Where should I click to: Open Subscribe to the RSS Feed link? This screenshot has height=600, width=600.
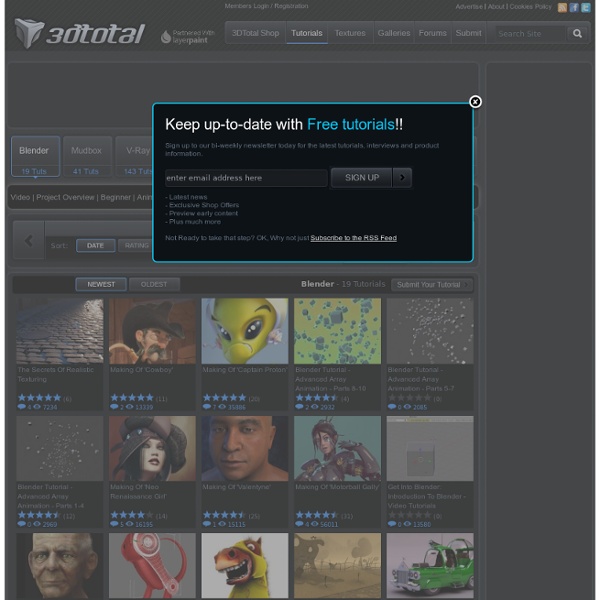354,238
